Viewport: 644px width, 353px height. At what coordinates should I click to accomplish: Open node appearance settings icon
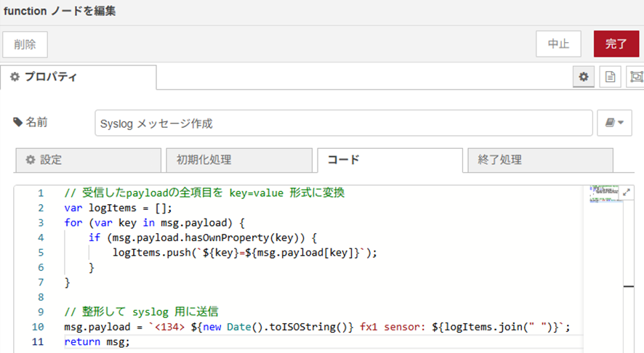tap(636, 77)
